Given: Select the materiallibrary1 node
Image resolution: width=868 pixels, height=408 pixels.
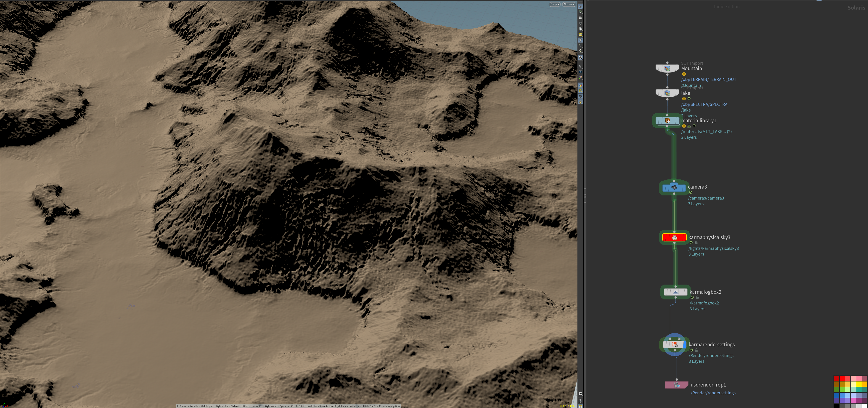Looking at the screenshot, I should pos(667,121).
